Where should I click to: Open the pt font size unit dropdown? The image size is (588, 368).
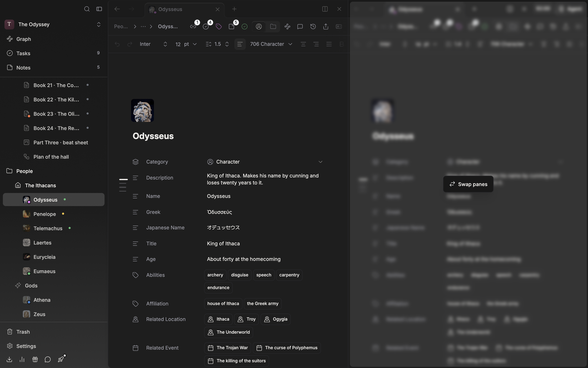[190, 44]
